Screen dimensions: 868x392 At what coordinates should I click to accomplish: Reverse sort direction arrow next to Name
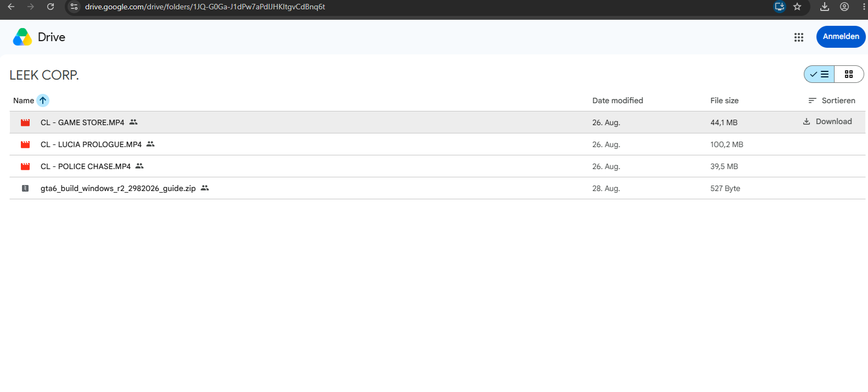coord(43,100)
